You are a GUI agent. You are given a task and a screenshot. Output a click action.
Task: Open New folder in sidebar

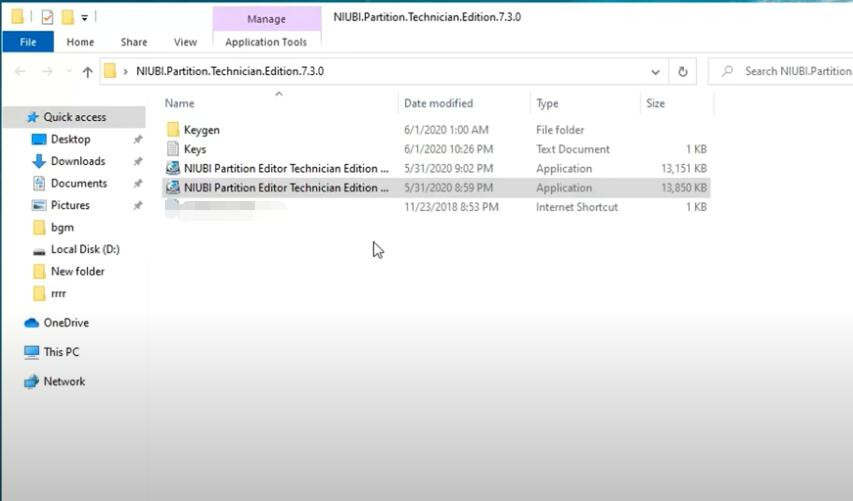point(77,271)
